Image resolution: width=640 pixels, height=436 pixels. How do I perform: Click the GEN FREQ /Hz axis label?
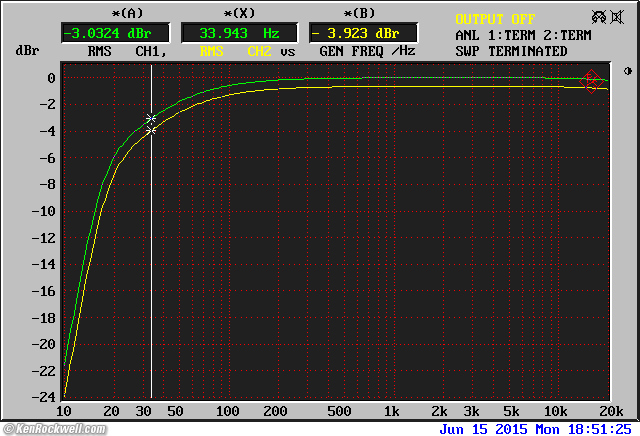tap(367, 51)
